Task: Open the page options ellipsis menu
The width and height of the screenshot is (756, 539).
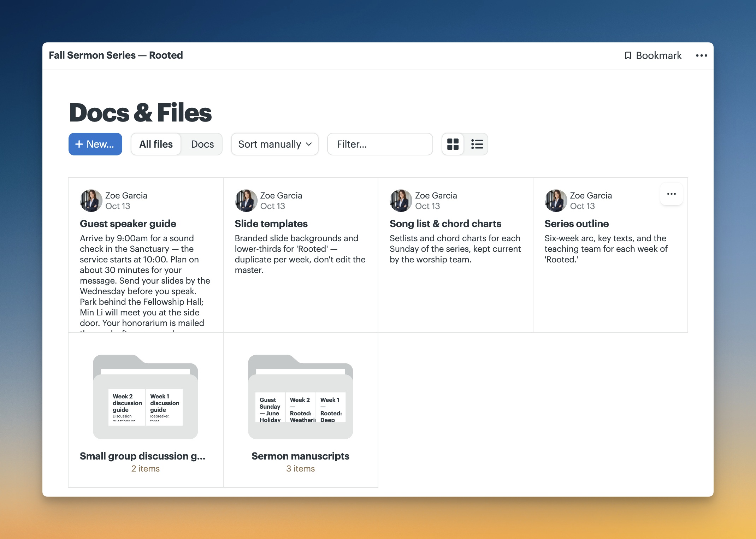Action: click(701, 55)
